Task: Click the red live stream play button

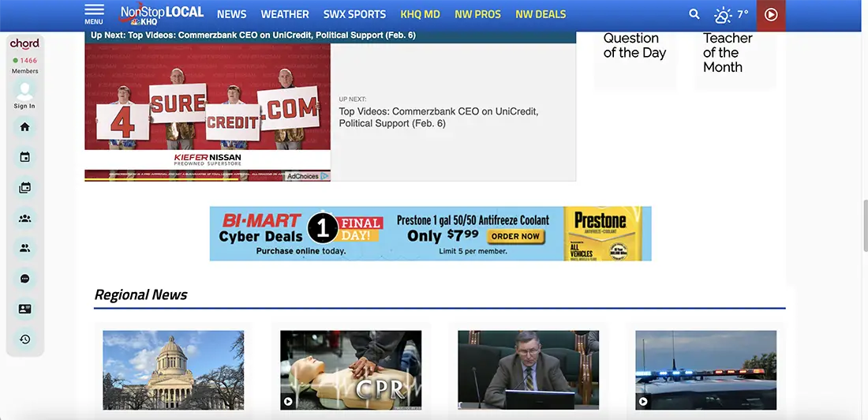Action: point(771,15)
